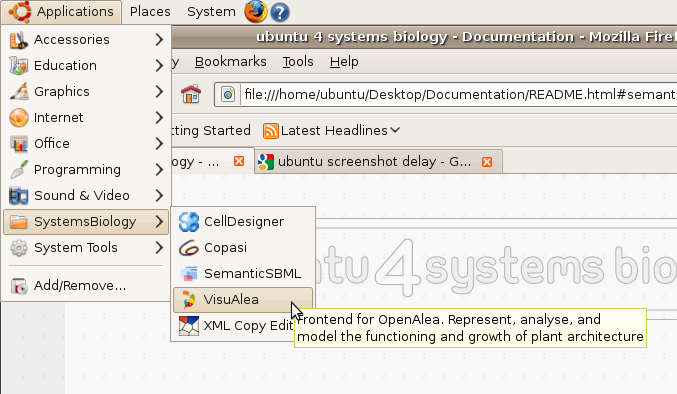Expand the Sound & Video submenu arrow

click(159, 195)
